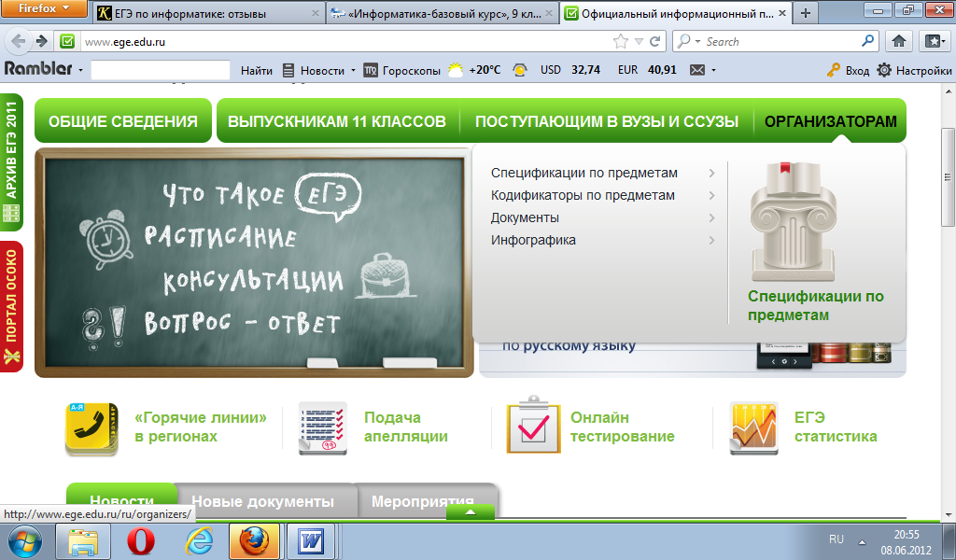This screenshot has height=560, width=956.
Task: Click Вопрос - ответ on the chalkboard
Action: coord(242,323)
